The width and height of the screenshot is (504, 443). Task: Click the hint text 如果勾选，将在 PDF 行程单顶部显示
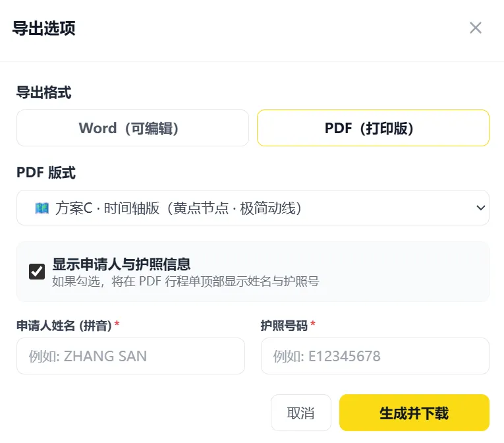[x=186, y=281]
